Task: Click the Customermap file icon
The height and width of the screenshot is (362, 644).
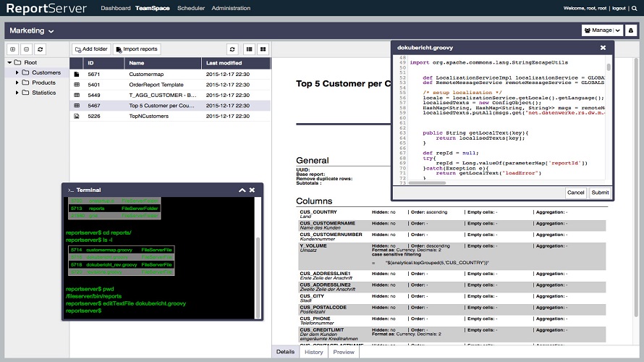Action: pyautogui.click(x=77, y=74)
